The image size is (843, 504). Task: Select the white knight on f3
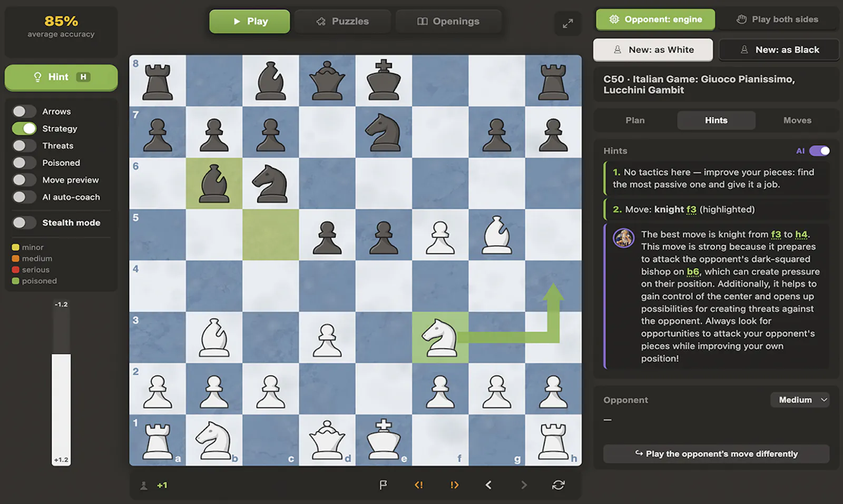(x=440, y=337)
